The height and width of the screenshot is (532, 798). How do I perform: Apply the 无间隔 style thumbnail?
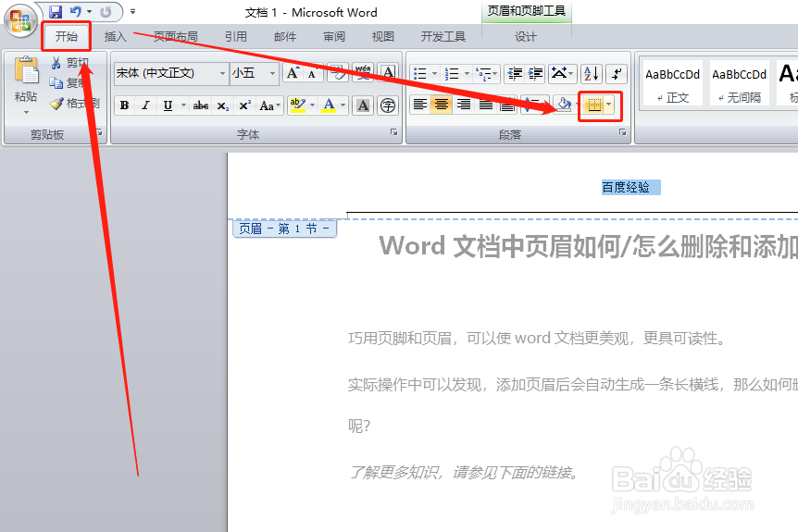[739, 84]
